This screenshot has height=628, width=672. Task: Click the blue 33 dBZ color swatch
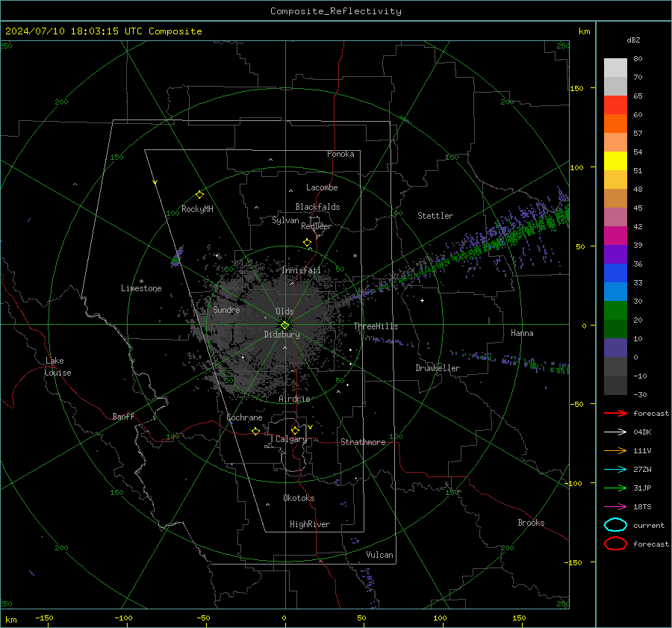click(x=615, y=273)
